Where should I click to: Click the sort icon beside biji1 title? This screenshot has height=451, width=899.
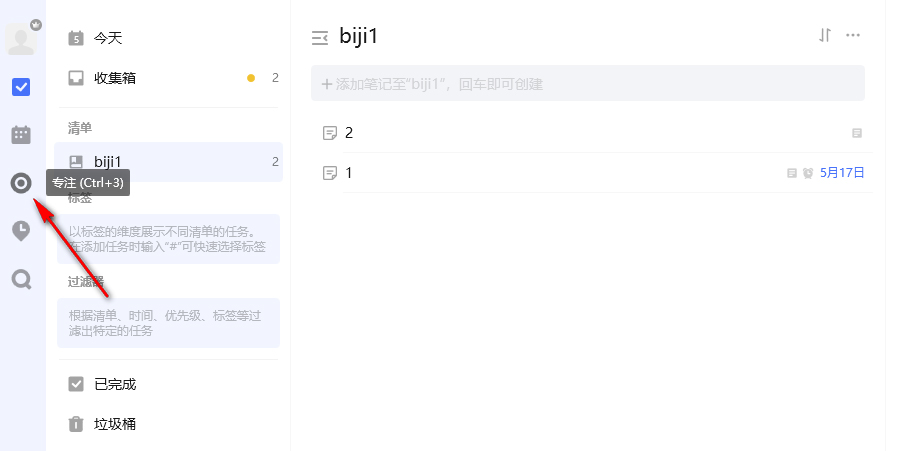[x=824, y=36]
